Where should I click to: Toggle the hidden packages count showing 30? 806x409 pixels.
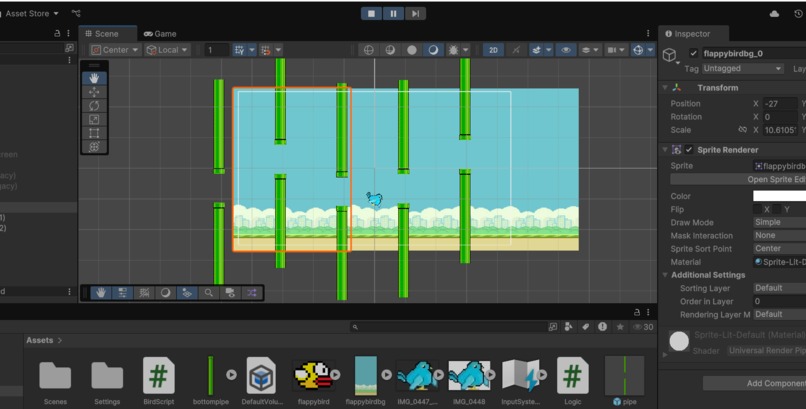pyautogui.click(x=643, y=327)
